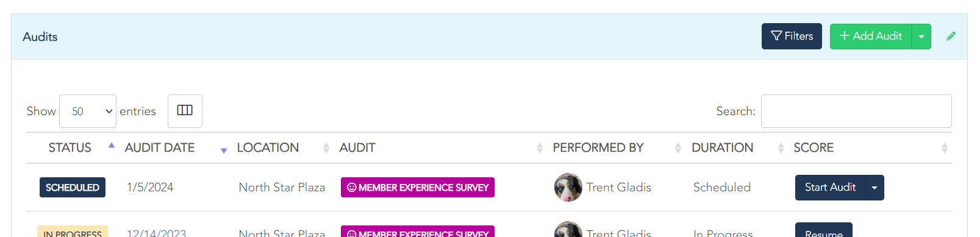Click Trent Gladis avatar in first row
Viewport: 980px width, 237px height.
pos(568,187)
